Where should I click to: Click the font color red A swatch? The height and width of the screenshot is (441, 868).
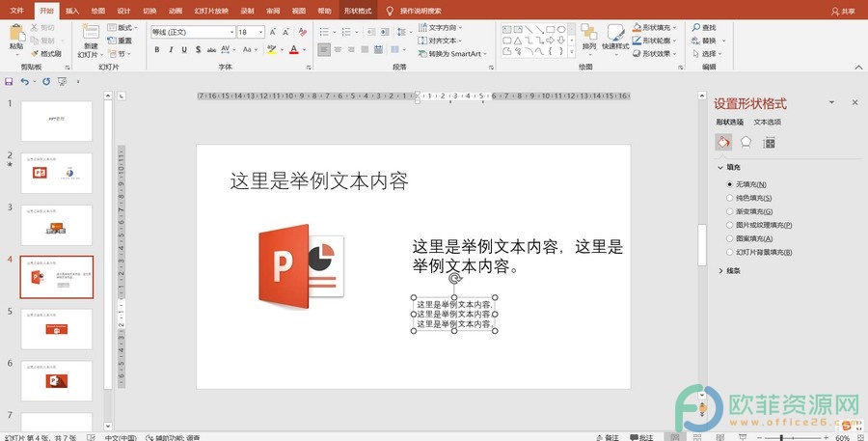[x=294, y=50]
